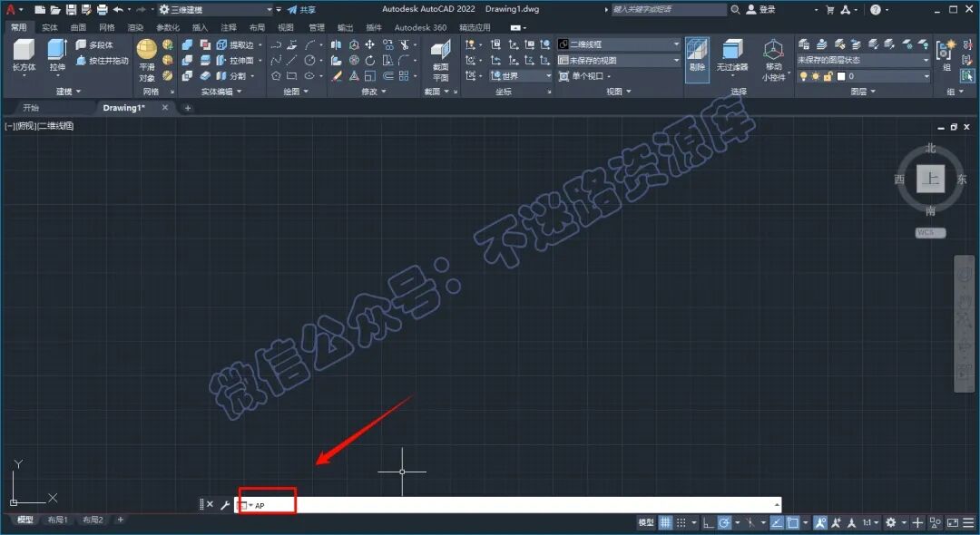Click the 平滑对象 smooth object tool
Image resolution: width=980 pixels, height=535 pixels.
pyautogui.click(x=147, y=59)
